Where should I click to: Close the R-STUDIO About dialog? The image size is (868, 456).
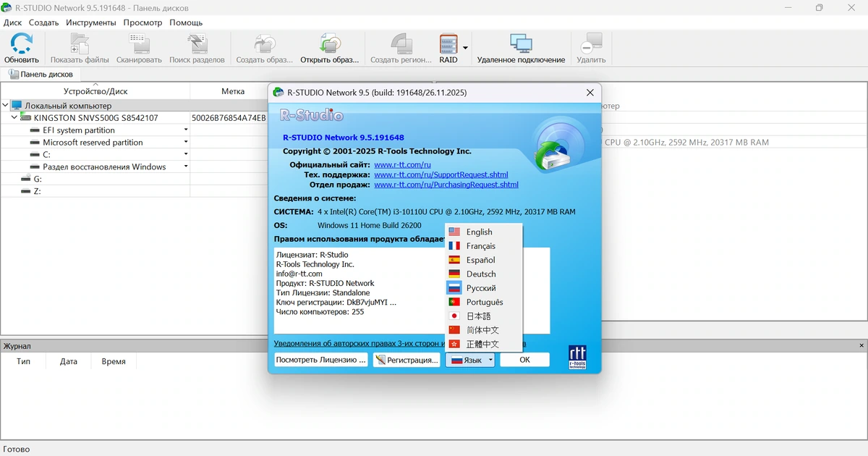[590, 93]
